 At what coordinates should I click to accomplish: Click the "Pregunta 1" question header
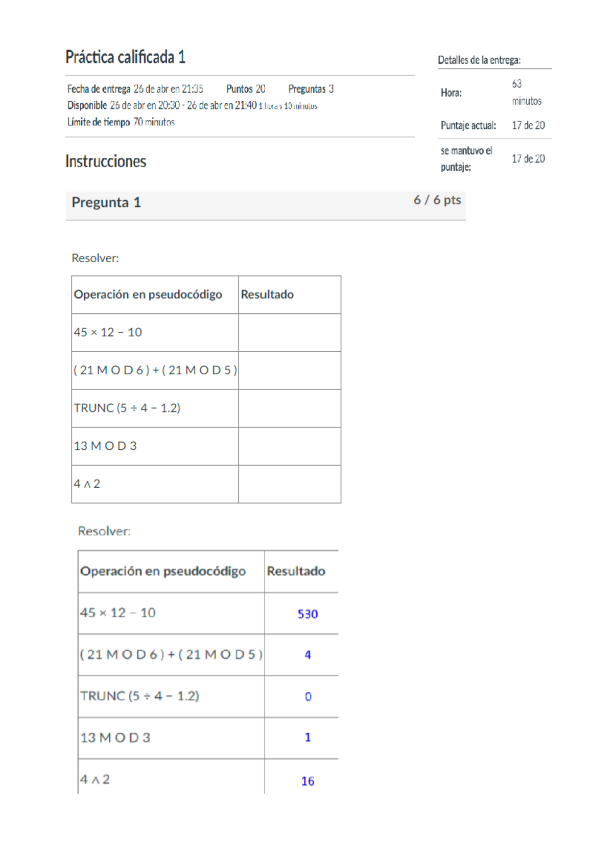106,202
